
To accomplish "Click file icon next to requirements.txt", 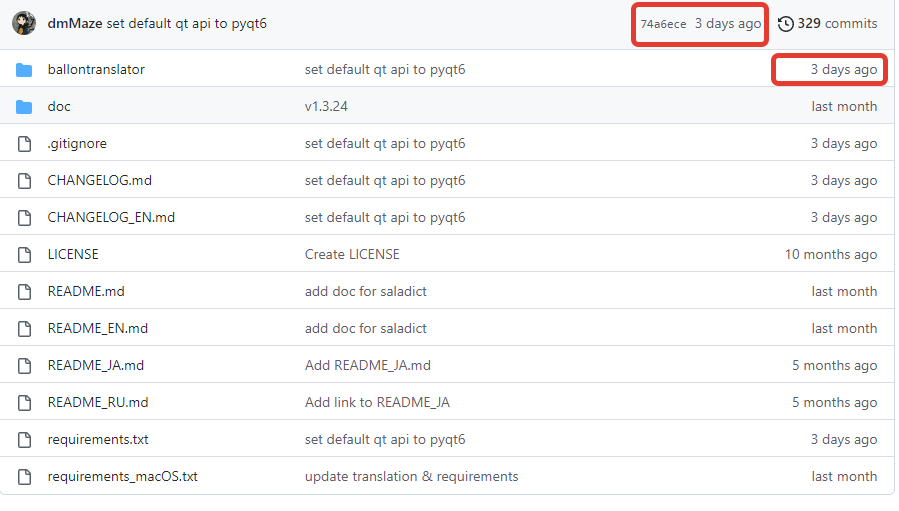I will 24,440.
